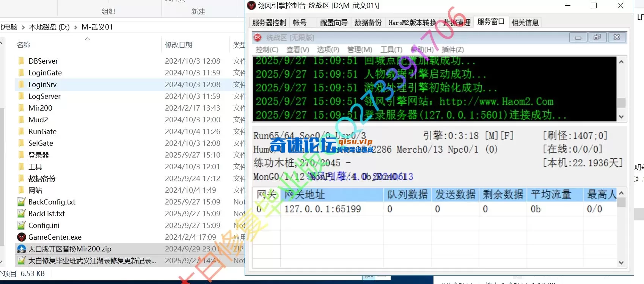Screen dimensions: 644x284
Task: Open the 数据备份 tab in console
Action: (x=368, y=23)
